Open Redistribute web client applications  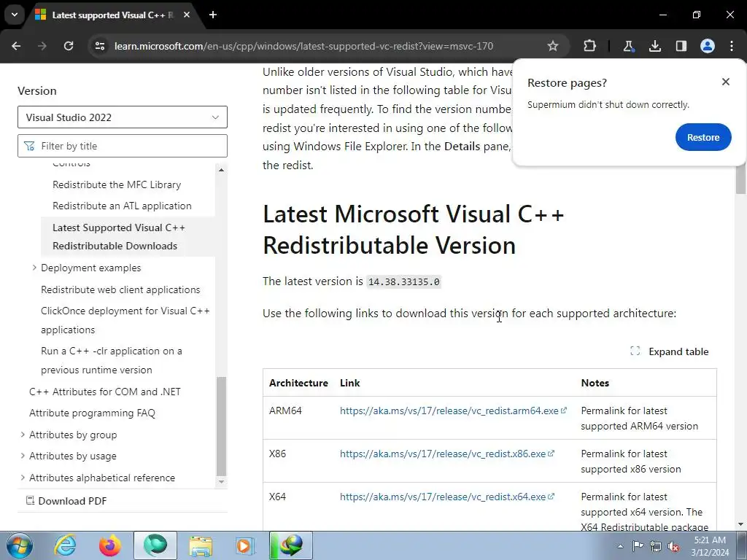pos(120,289)
